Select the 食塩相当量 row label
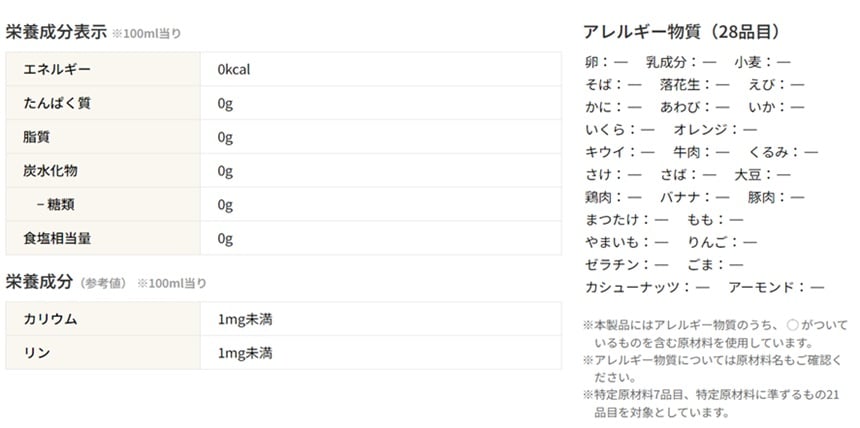Viewport: 860px width, 428px height. pos(57,239)
